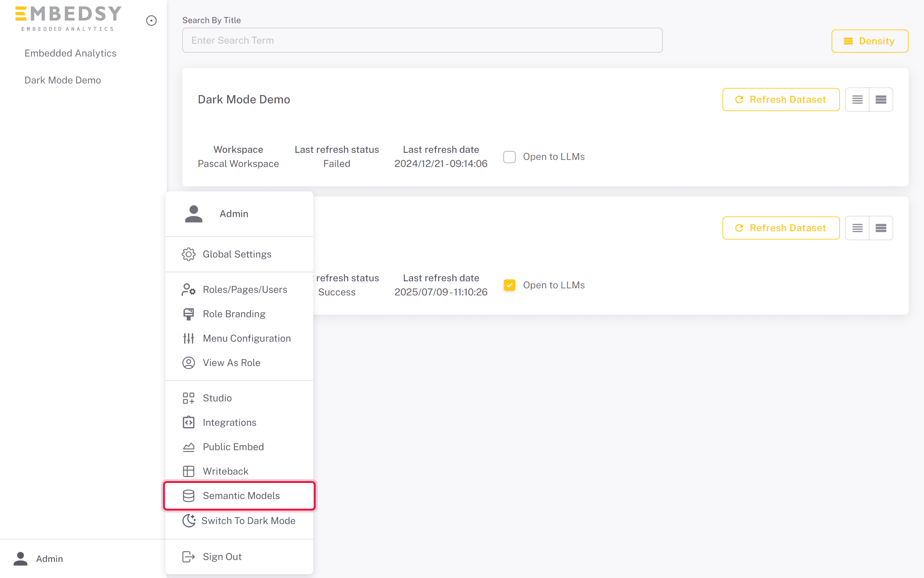Click the Studio grid-plus icon

189,398
